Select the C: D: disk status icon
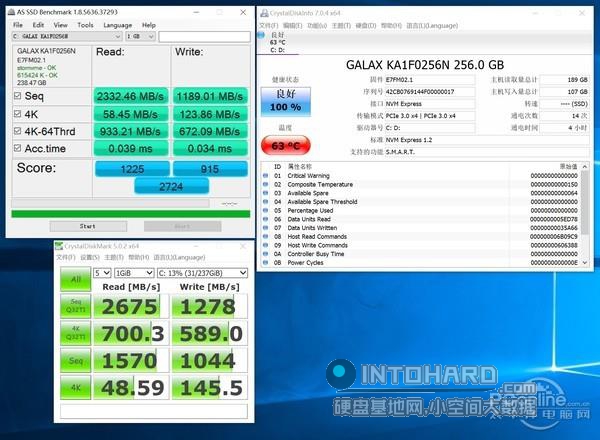This screenshot has width=600, height=440. (261, 35)
